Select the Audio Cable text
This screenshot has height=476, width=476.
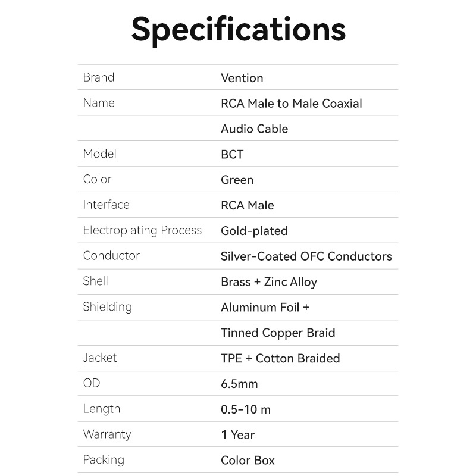point(254,129)
